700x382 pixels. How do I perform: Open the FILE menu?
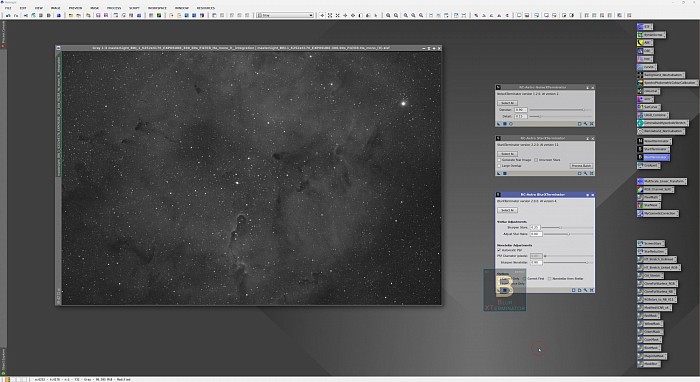click(8, 8)
